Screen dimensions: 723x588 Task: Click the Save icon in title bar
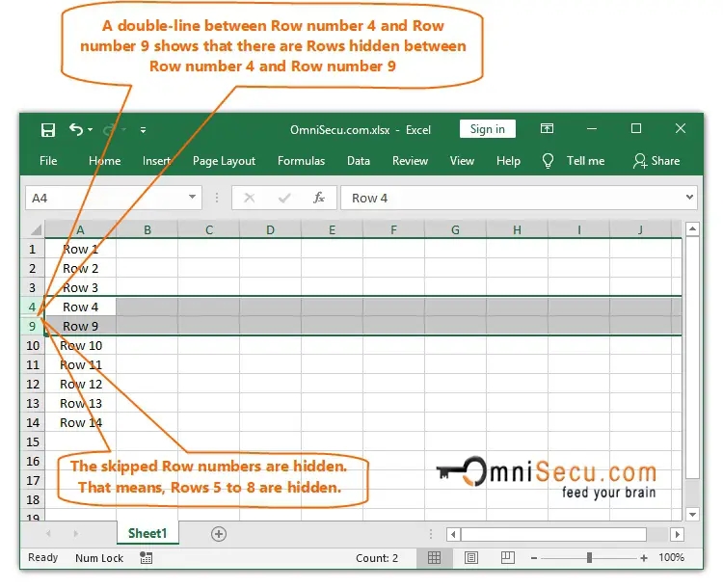pos(48,129)
